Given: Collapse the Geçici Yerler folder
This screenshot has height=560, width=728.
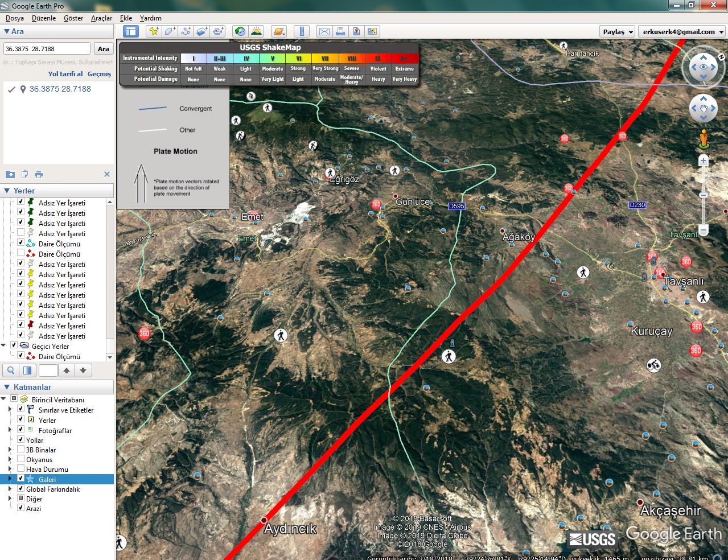Looking at the screenshot, I should click(x=4, y=345).
